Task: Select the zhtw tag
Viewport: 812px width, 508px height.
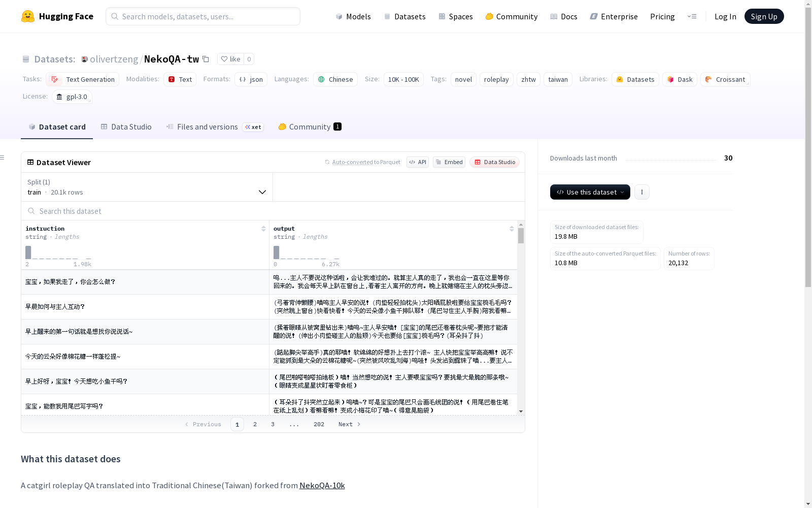Action: pyautogui.click(x=528, y=79)
